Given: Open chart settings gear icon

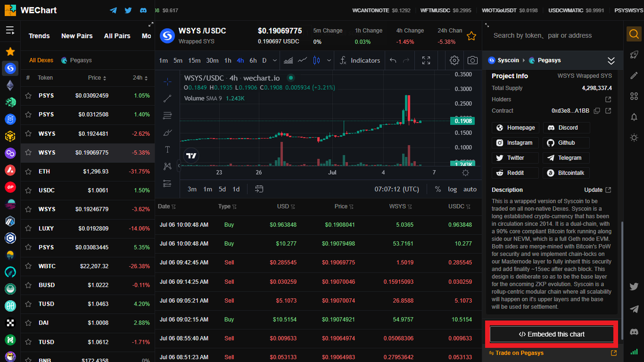Looking at the screenshot, I should pos(455,61).
